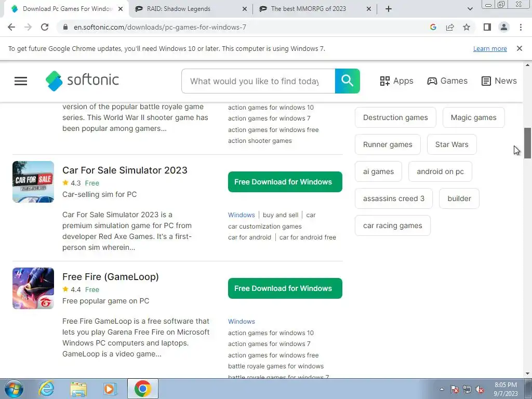The width and height of the screenshot is (532, 399).
Task: Click the car for android free link
Action: pyautogui.click(x=308, y=237)
